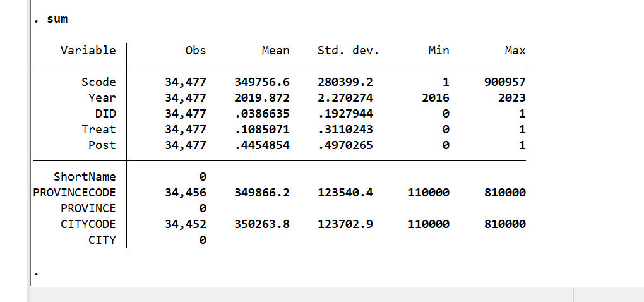Viewport: 644px width, 302px height.
Task: Select the Obs column header
Action: tap(196, 51)
